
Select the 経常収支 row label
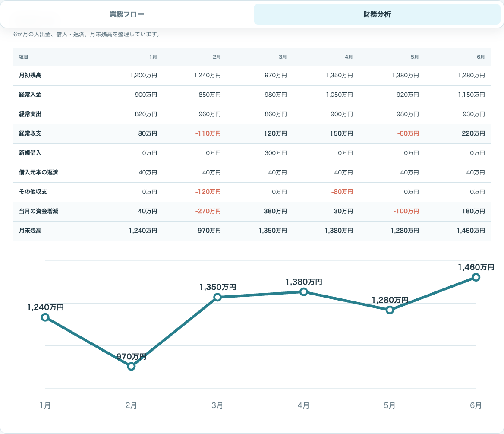point(30,133)
